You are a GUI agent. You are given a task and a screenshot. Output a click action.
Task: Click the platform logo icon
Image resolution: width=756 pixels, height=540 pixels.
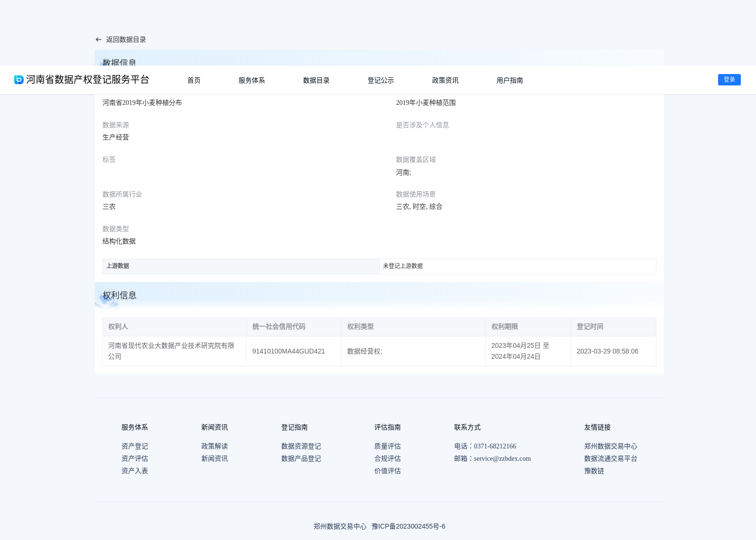click(19, 80)
